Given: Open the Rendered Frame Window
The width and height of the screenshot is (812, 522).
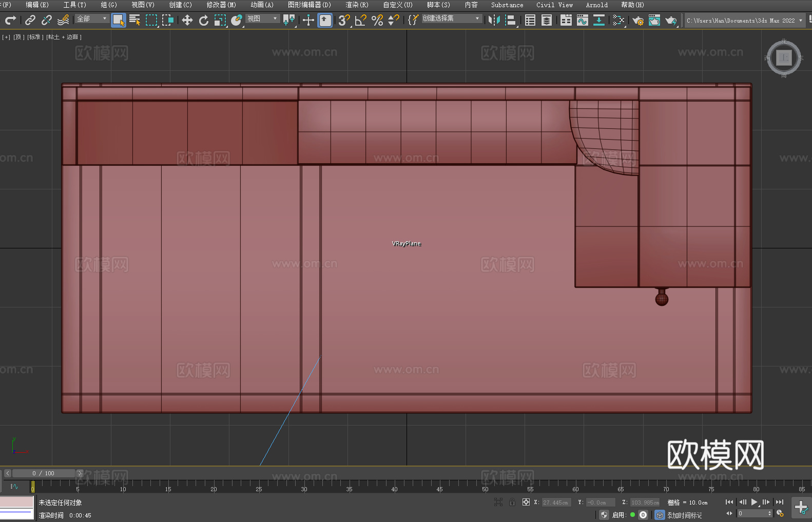Looking at the screenshot, I should (654, 20).
